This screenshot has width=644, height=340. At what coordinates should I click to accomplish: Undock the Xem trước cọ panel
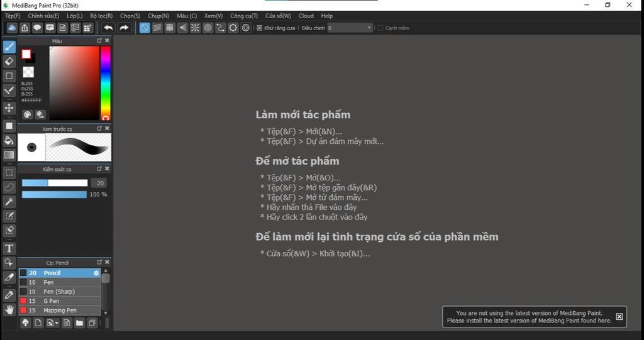pos(99,128)
